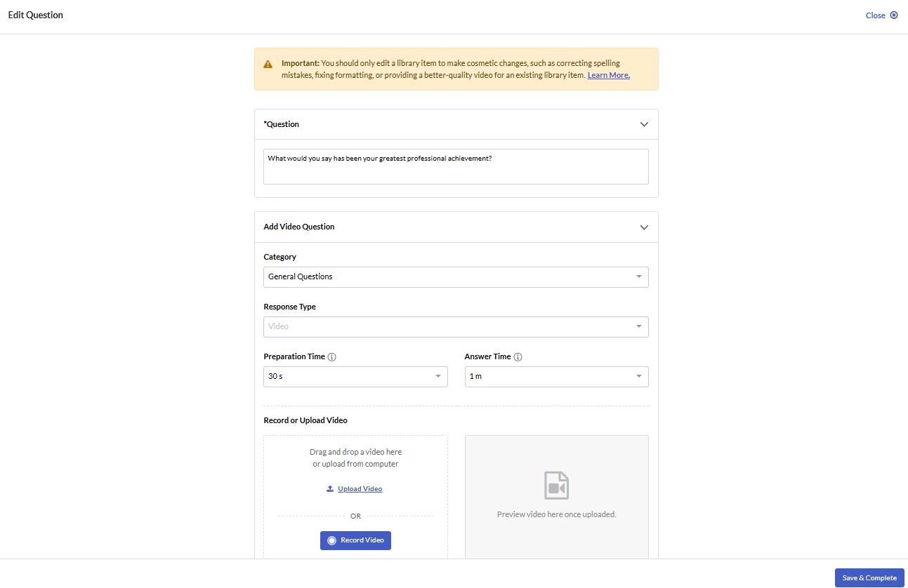Collapse the Question section chevron
Screen dimensions: 908x588
tap(644, 125)
